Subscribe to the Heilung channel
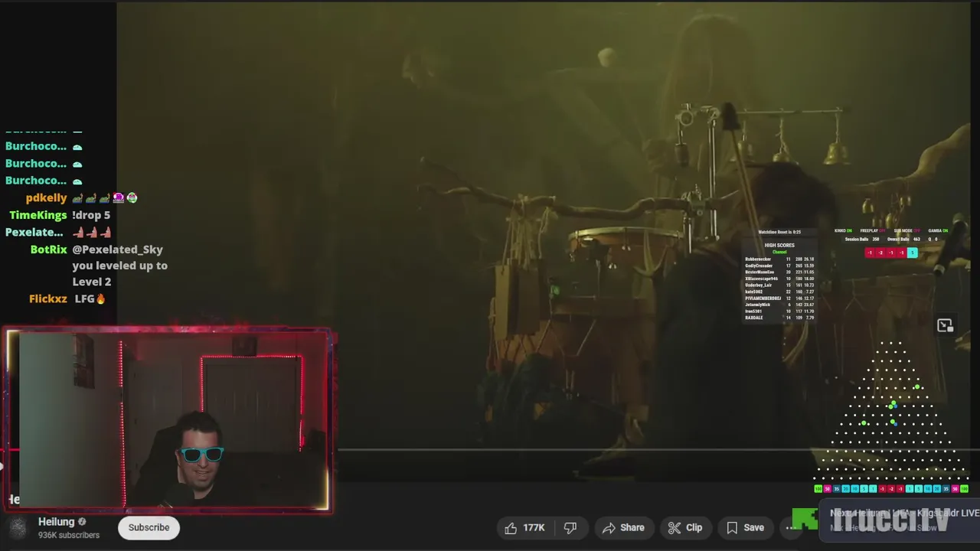 pos(149,527)
